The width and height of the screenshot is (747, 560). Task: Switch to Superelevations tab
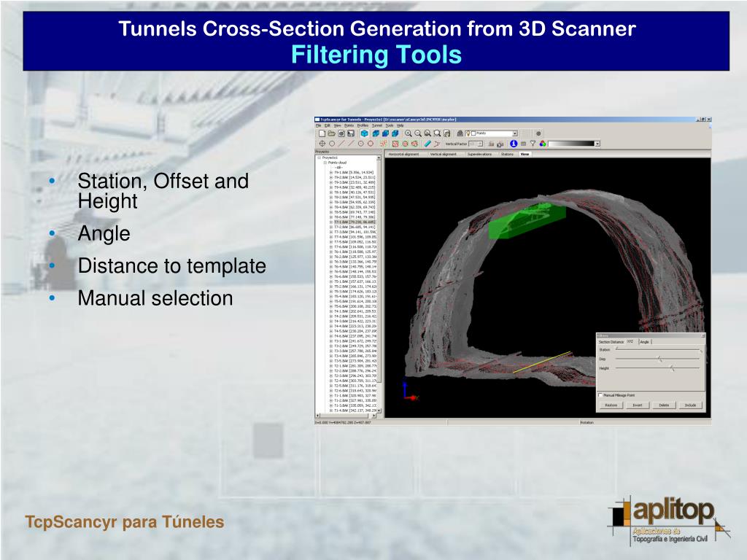pos(479,155)
